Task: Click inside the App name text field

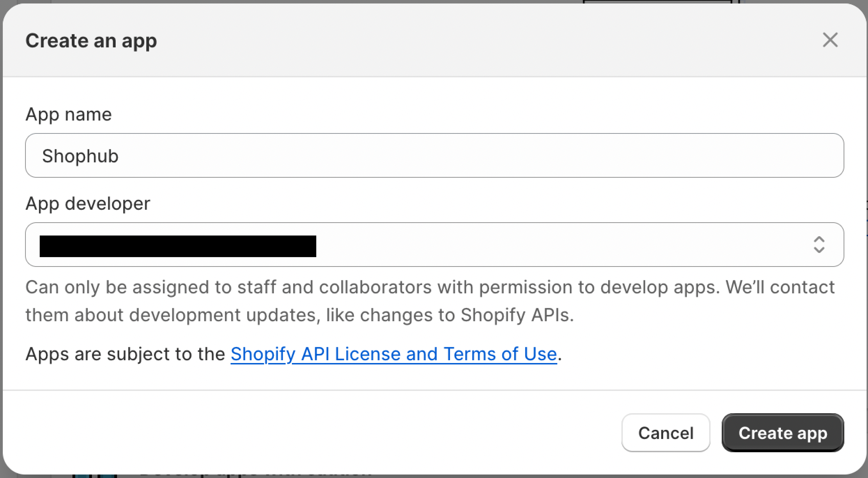Action: pyautogui.click(x=434, y=155)
